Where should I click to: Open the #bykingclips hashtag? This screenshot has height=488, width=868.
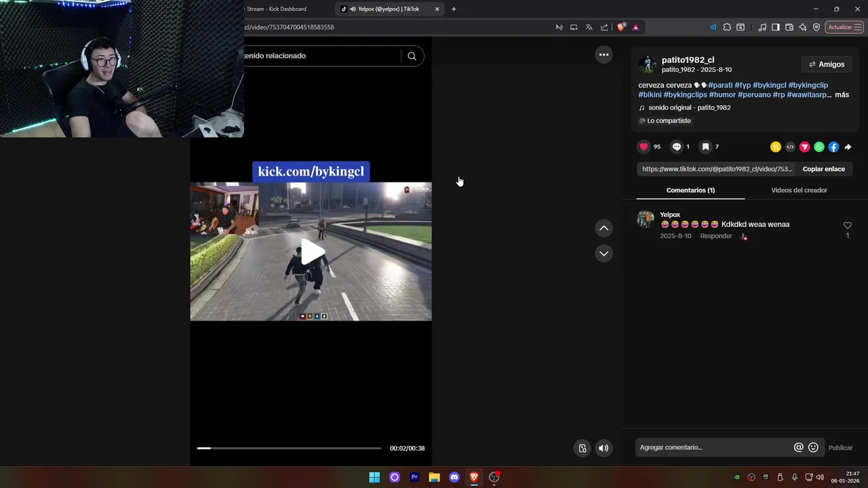tap(685, 95)
